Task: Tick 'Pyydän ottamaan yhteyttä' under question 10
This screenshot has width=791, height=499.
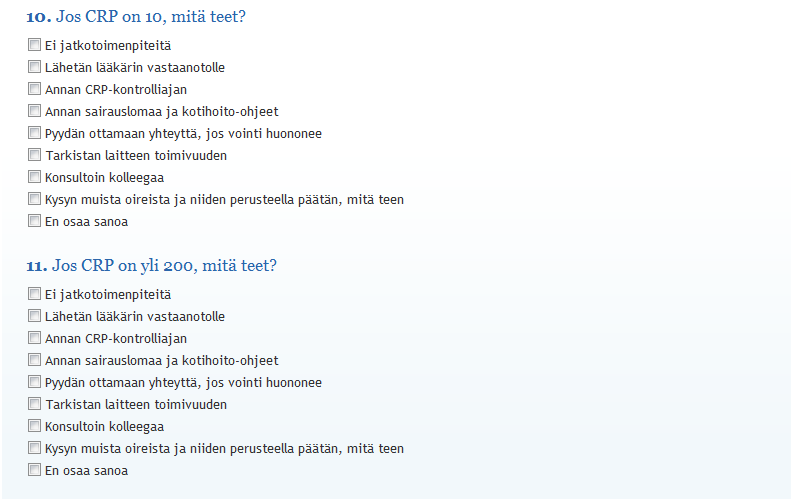Action: click(x=34, y=132)
